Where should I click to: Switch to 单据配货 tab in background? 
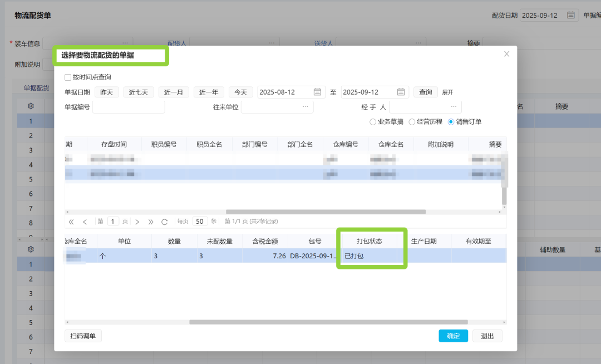(x=36, y=88)
